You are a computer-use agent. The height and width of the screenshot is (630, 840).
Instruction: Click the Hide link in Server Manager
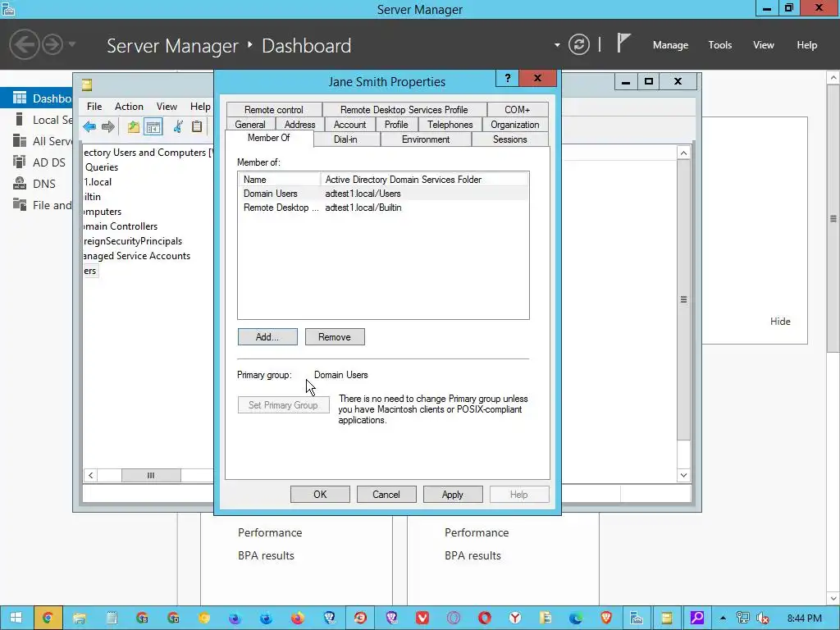[780, 322]
